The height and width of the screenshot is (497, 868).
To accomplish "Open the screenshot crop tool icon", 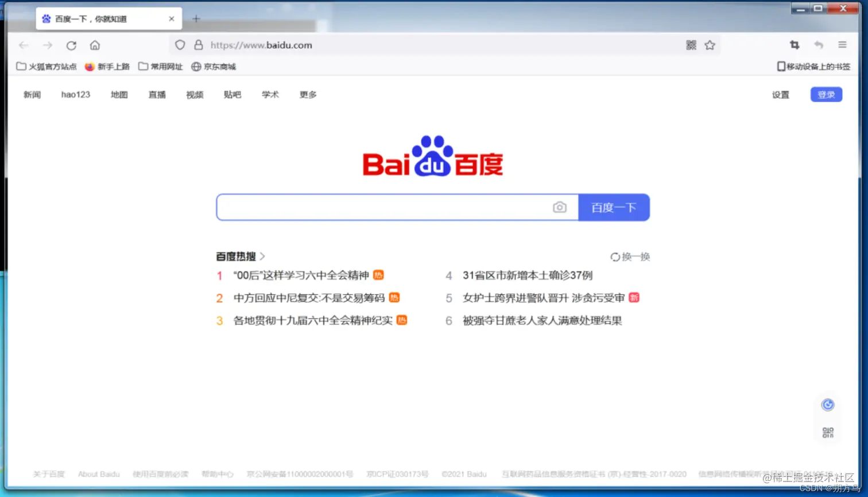I will (795, 45).
